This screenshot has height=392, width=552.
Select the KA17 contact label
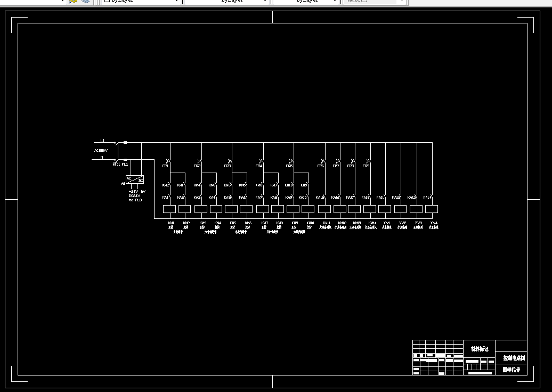tap(350, 198)
